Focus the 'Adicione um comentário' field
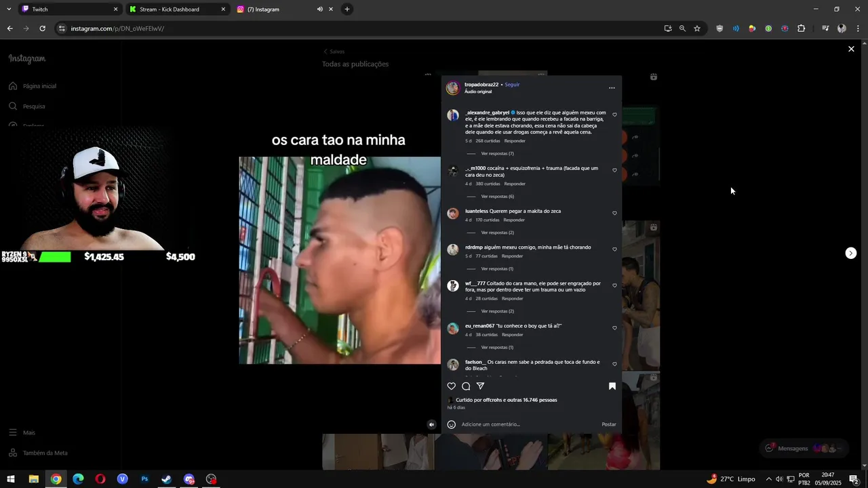Screen dimensions: 868x488 pos(528,424)
